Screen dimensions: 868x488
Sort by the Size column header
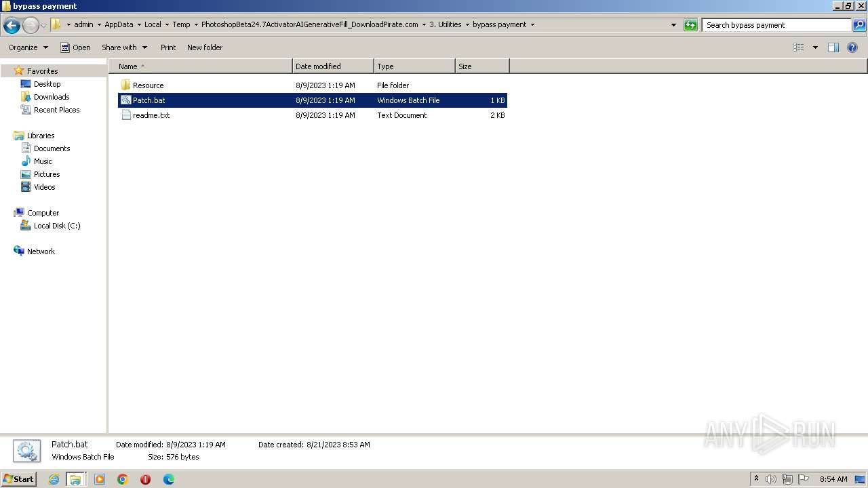(x=482, y=66)
